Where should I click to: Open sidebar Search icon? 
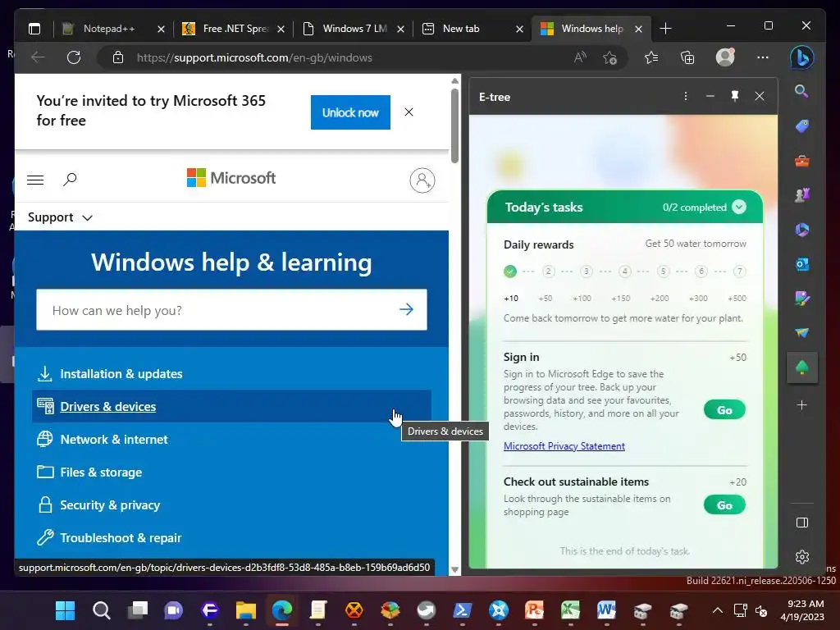coord(801,91)
